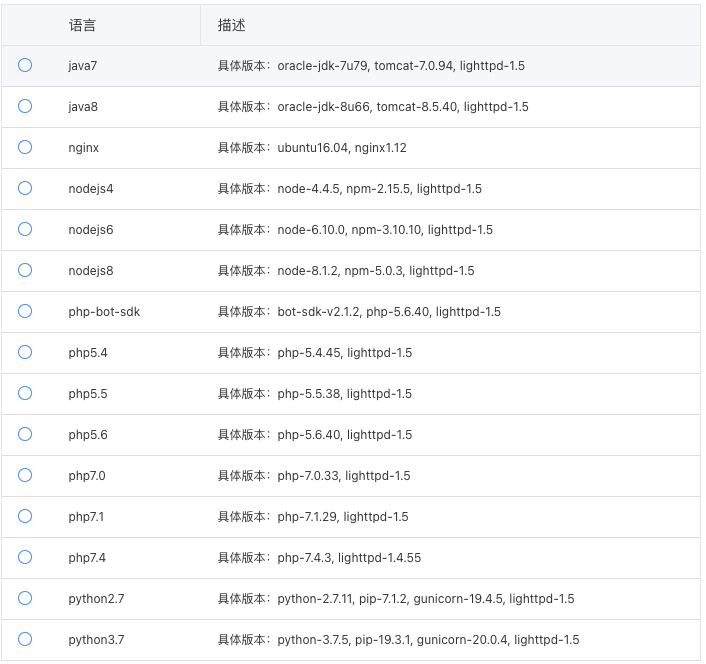This screenshot has height=664, width=706.
Task: Select the php-bot-sdk radio button
Action: pyautogui.click(x=25, y=311)
